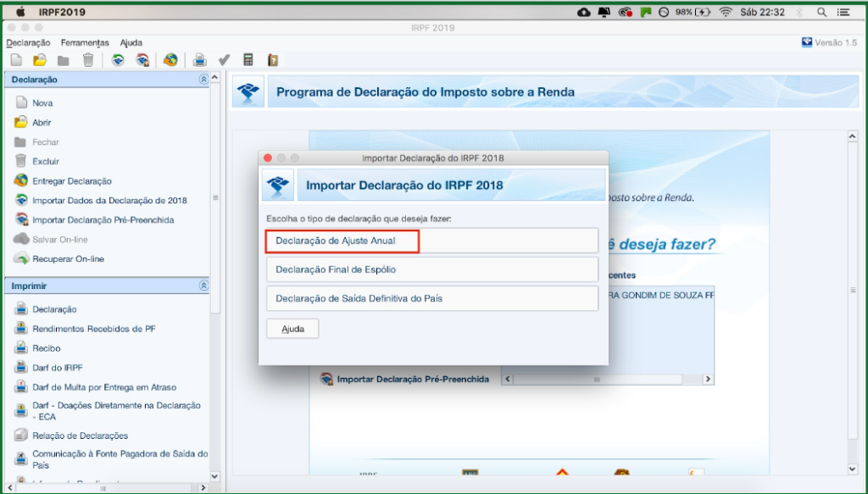The height and width of the screenshot is (494, 868).
Task: Click the sidebar horizontal scrollbar left arrow
Action: tap(10, 488)
